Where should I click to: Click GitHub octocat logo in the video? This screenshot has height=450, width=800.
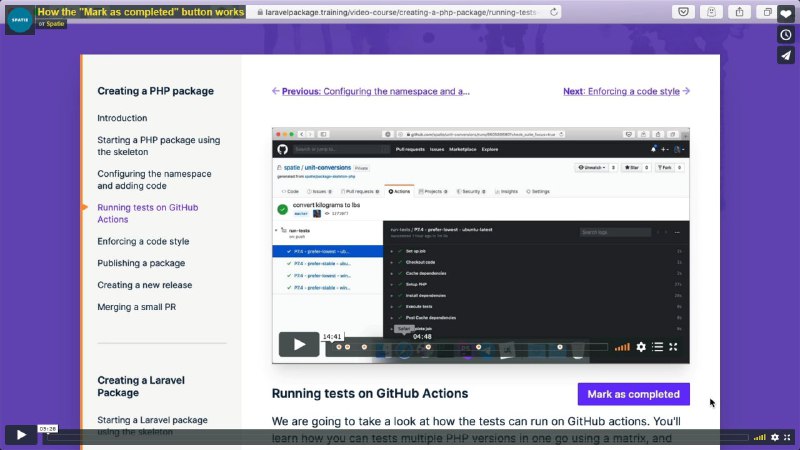pyautogui.click(x=283, y=149)
